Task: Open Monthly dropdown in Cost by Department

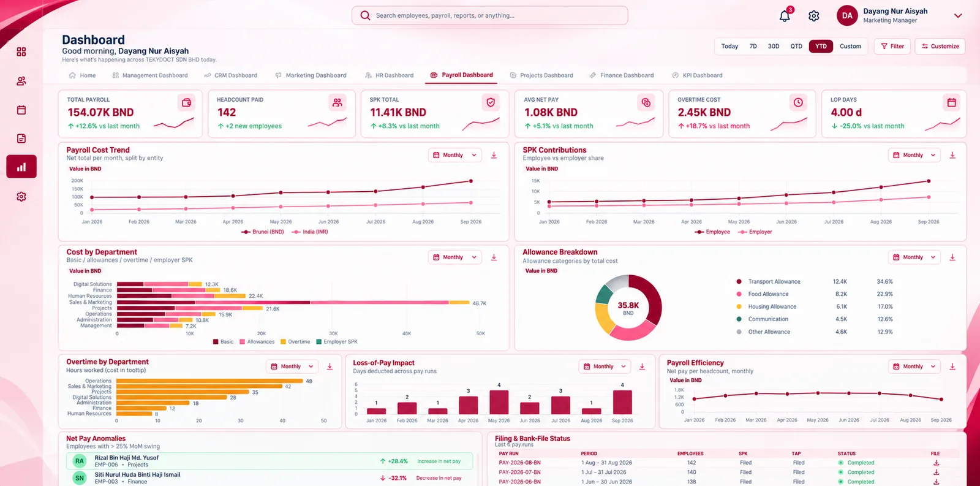Action: click(x=455, y=257)
